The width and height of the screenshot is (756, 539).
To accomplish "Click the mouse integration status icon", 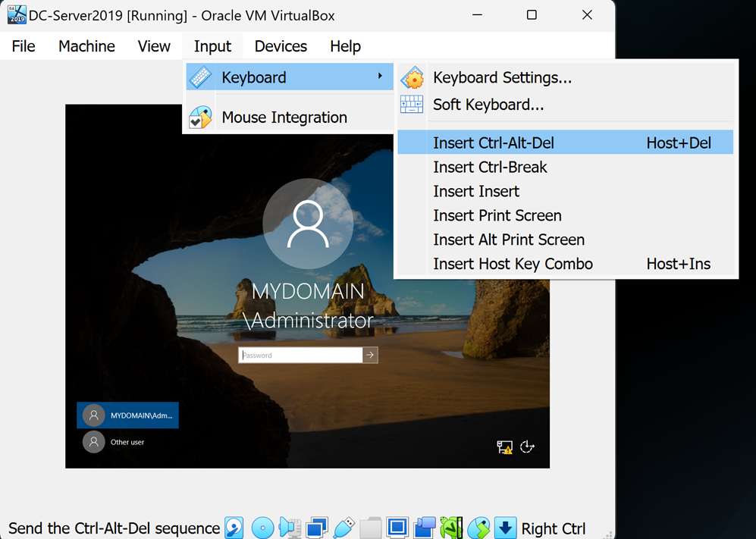I will click(478, 528).
